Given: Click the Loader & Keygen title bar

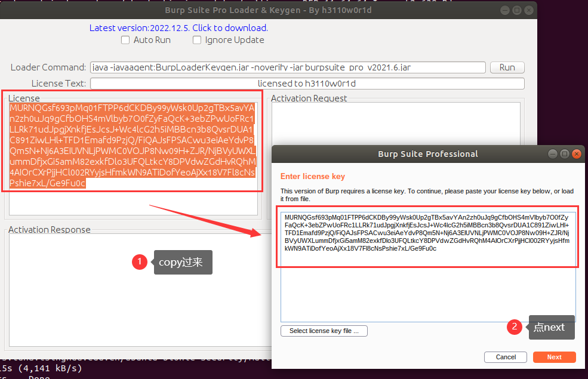Looking at the screenshot, I should click(269, 10).
